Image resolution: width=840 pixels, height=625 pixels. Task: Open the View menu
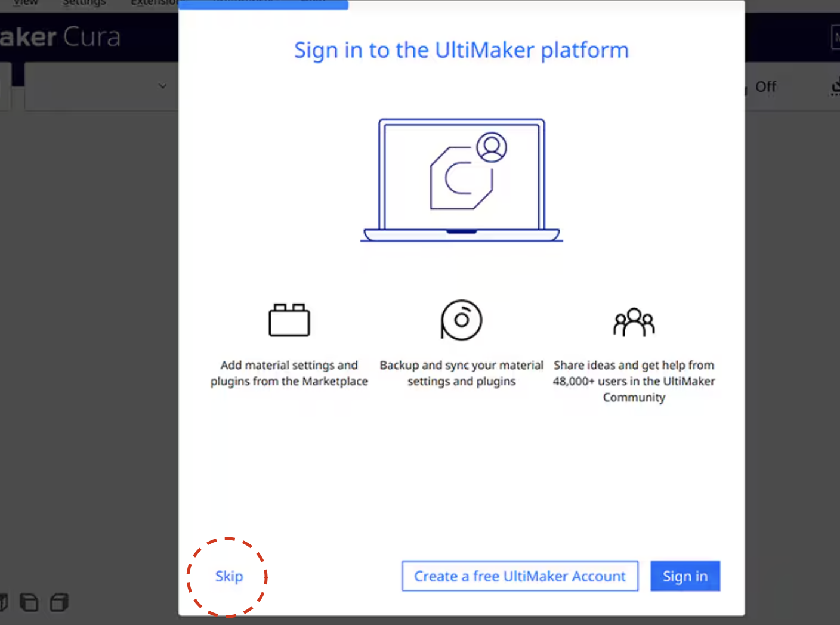pyautogui.click(x=26, y=3)
